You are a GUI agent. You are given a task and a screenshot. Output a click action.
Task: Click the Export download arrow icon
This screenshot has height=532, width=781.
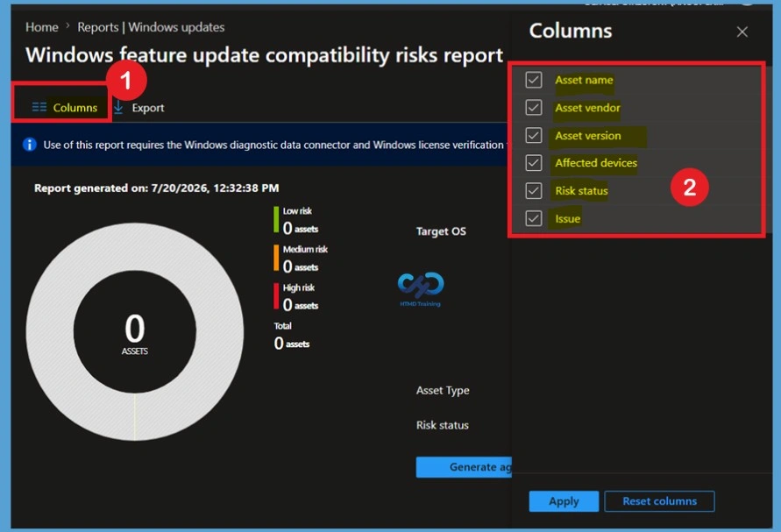[118, 107]
